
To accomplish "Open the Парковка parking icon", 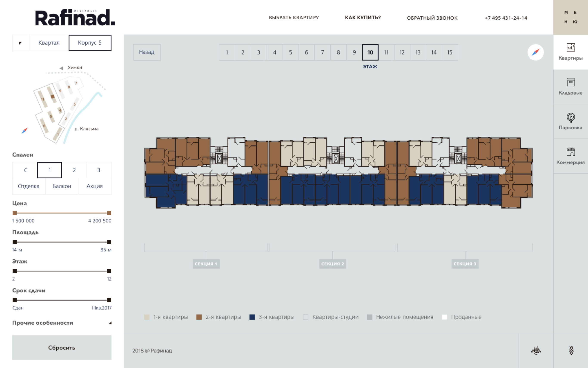I will pos(570,122).
